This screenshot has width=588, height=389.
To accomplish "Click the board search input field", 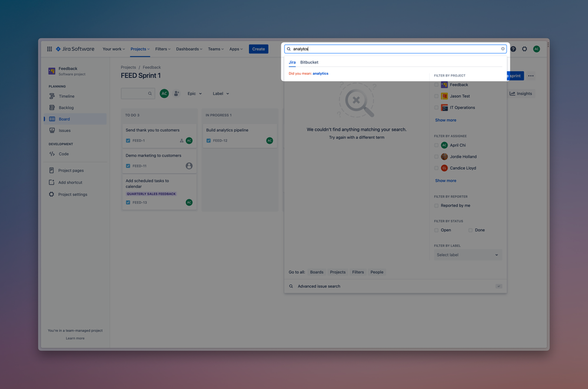I will coord(138,94).
